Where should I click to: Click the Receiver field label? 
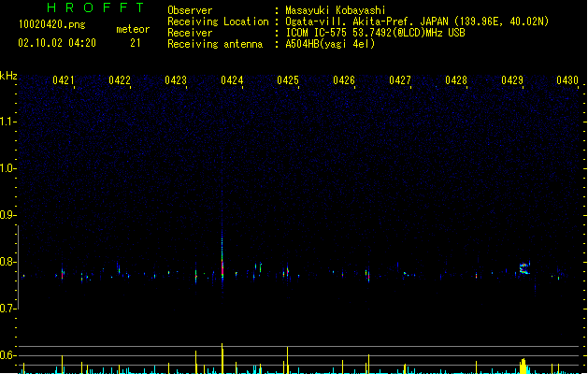[x=190, y=33]
